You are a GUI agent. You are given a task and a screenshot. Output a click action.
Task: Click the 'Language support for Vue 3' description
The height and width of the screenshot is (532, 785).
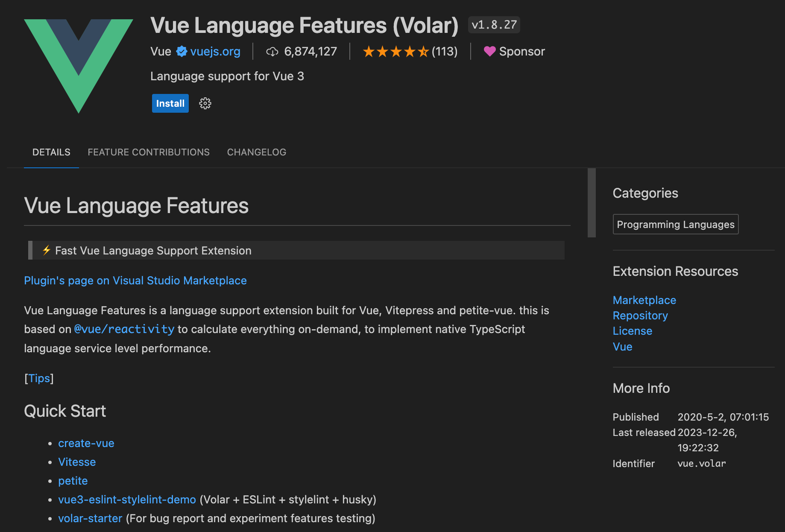pyautogui.click(x=227, y=76)
